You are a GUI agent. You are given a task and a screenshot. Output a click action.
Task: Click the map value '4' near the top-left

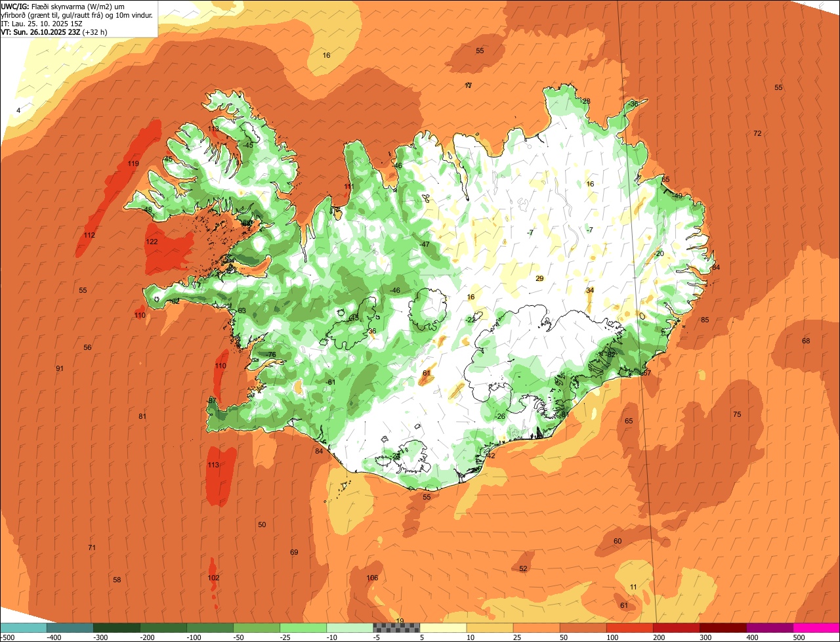18,110
